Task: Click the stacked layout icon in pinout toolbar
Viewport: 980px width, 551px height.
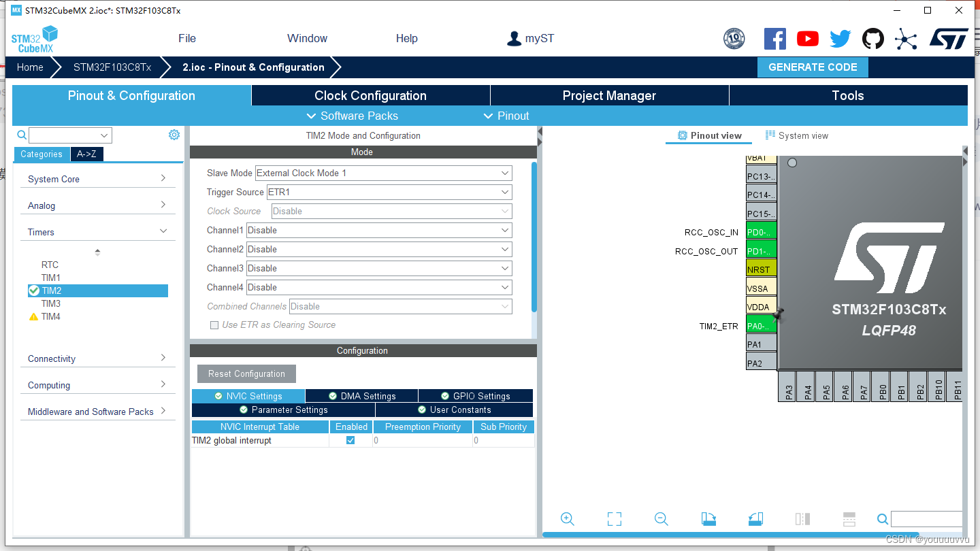Action: pos(849,519)
